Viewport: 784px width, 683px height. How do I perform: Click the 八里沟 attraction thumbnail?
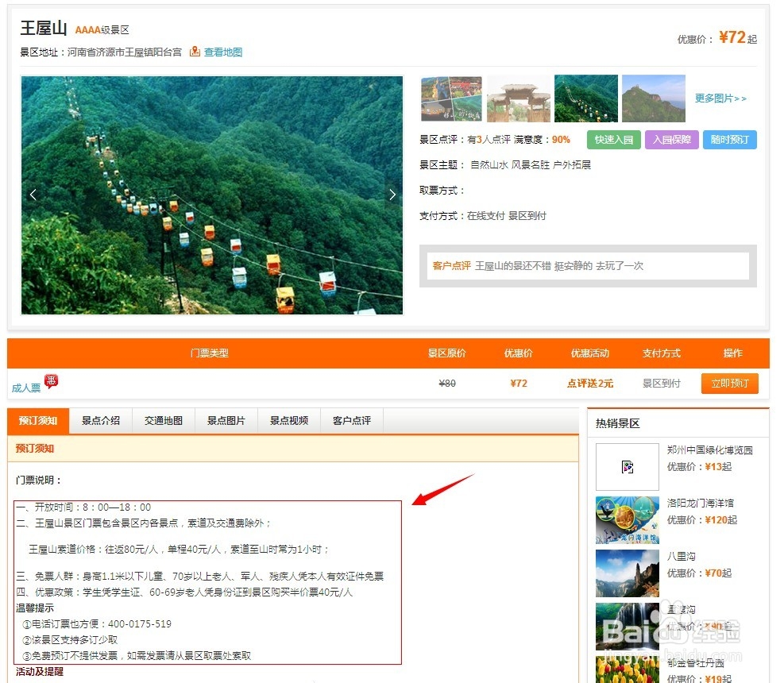[x=627, y=572]
